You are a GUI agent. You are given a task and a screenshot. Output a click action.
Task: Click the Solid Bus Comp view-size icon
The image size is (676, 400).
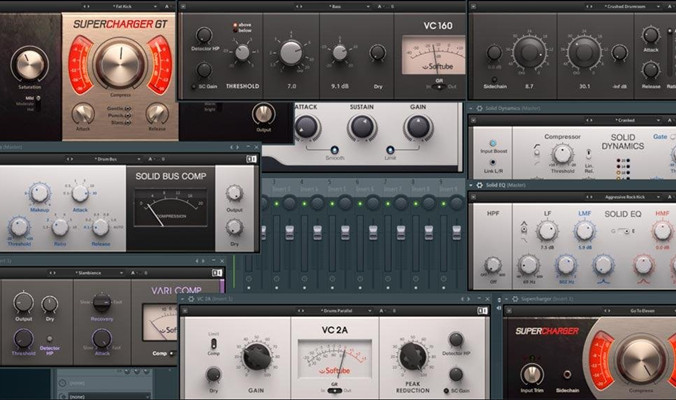click(251, 159)
